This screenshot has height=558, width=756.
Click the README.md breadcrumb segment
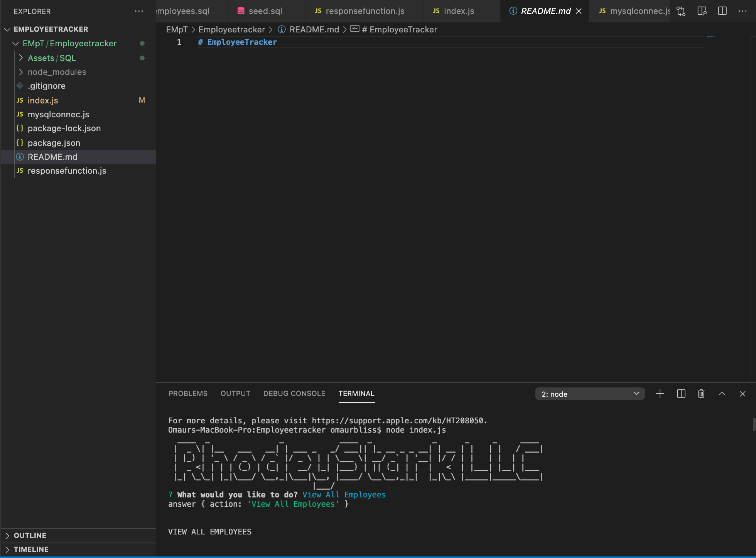(314, 29)
